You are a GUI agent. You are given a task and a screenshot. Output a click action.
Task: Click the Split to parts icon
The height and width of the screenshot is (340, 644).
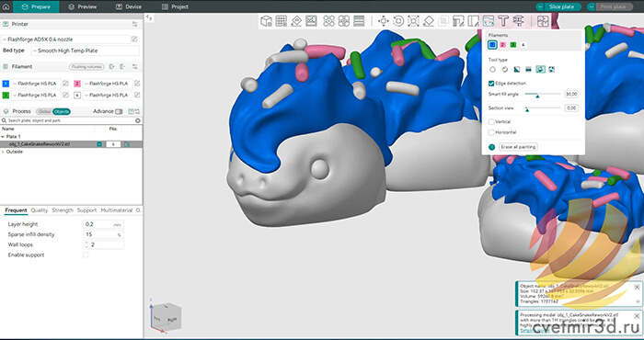pos(344,21)
